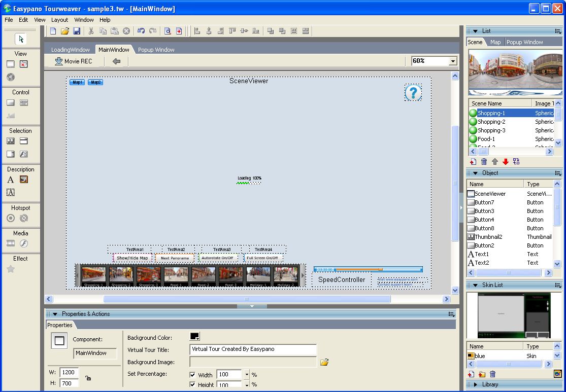Collapse the List panel triangle
The image size is (566, 392).
tap(476, 31)
